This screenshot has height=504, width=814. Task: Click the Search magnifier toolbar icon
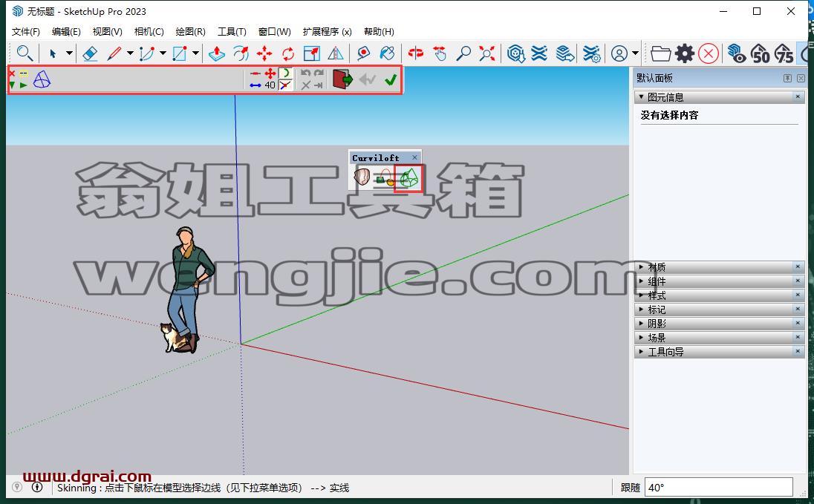tap(25, 53)
